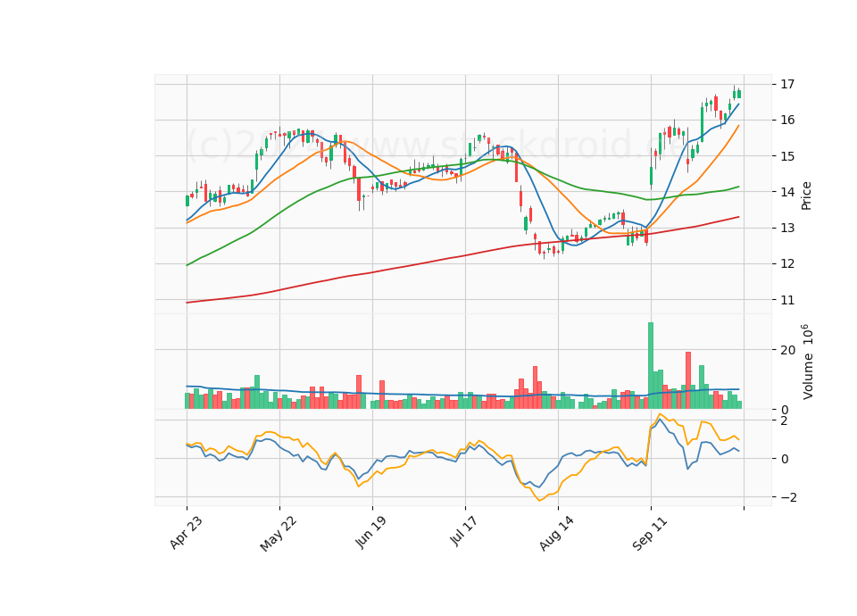This screenshot has height=616, width=857.
Task: Click the Aug 14 date label
Action: point(556,533)
